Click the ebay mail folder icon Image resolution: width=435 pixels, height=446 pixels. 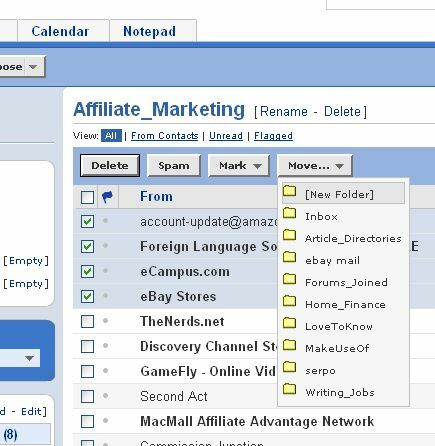(289, 257)
